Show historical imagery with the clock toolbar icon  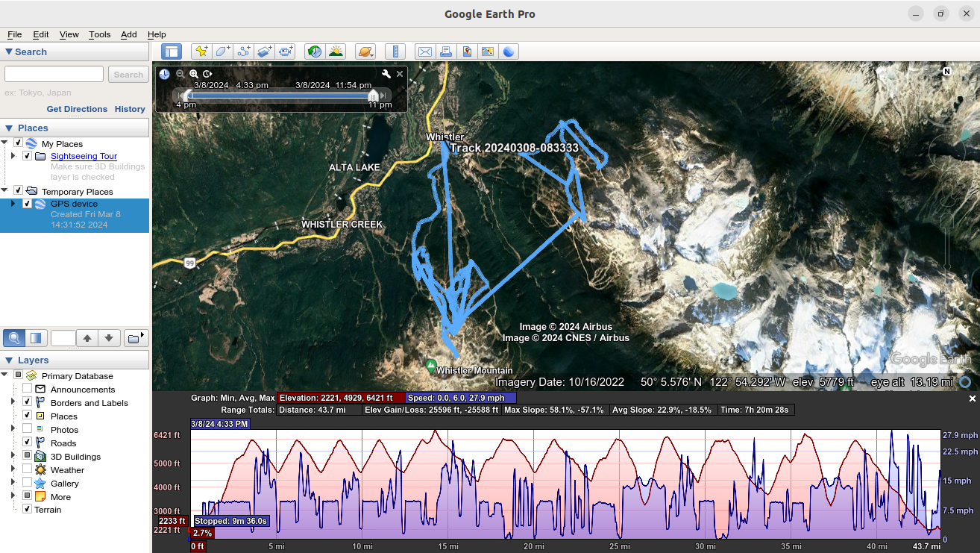click(315, 51)
